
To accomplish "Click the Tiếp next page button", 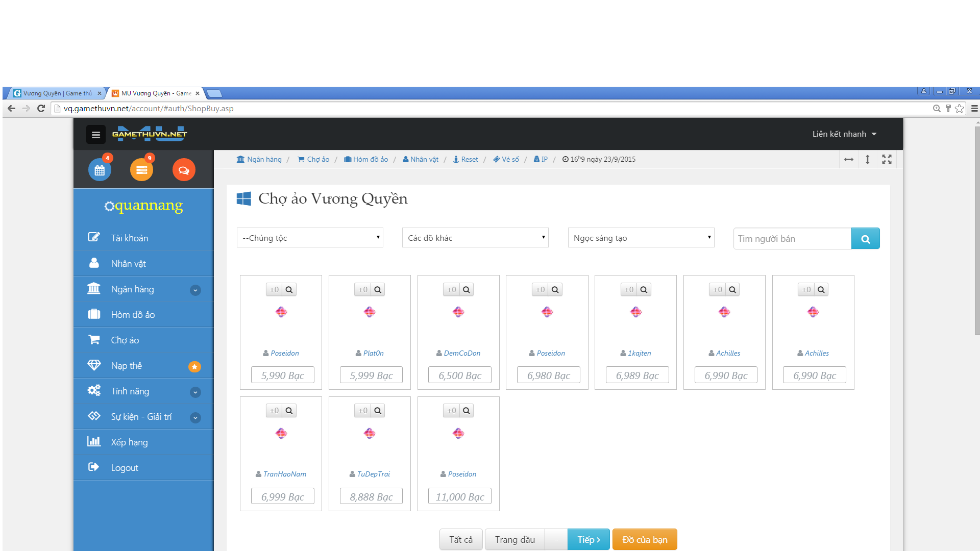I will [x=589, y=540].
